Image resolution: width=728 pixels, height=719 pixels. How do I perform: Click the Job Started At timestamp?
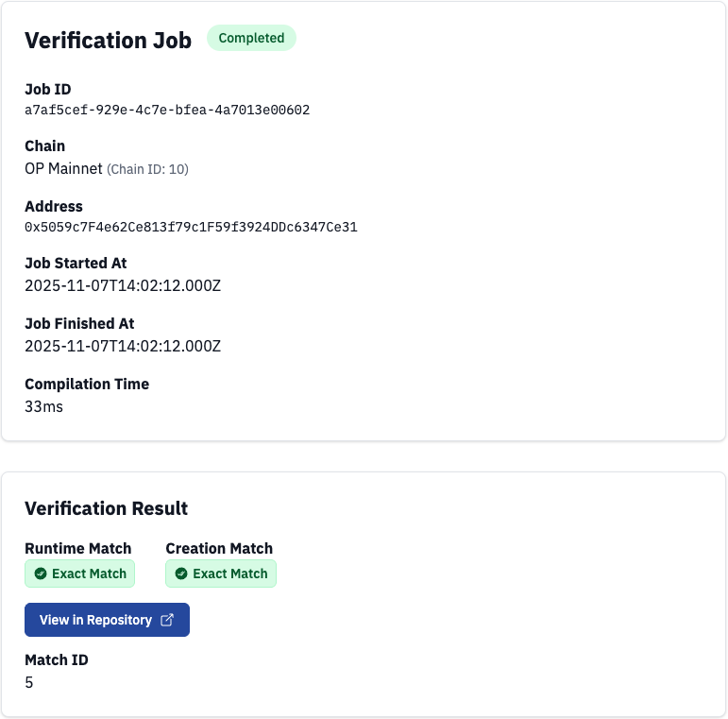coord(123,286)
